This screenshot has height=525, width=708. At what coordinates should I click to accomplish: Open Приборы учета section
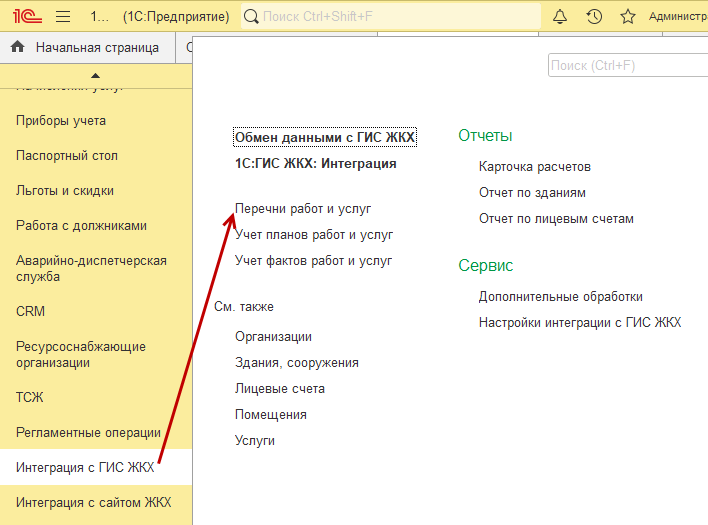click(x=61, y=121)
